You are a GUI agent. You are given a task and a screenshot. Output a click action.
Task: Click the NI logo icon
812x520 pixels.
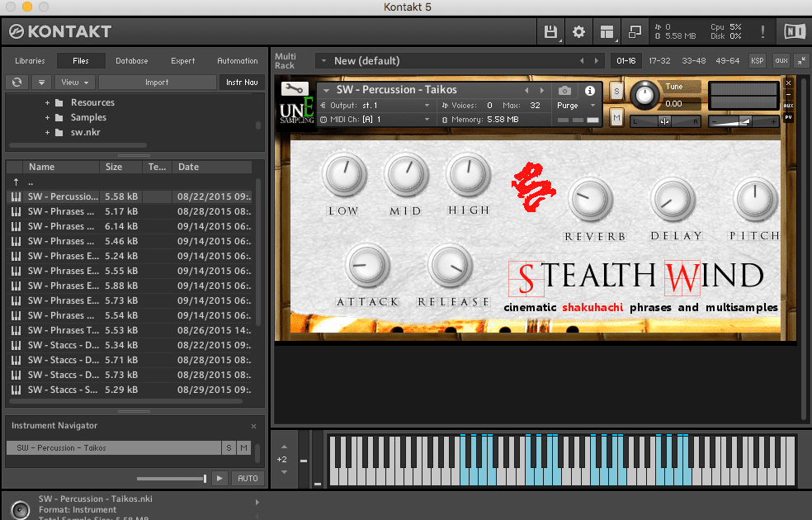[x=794, y=32]
